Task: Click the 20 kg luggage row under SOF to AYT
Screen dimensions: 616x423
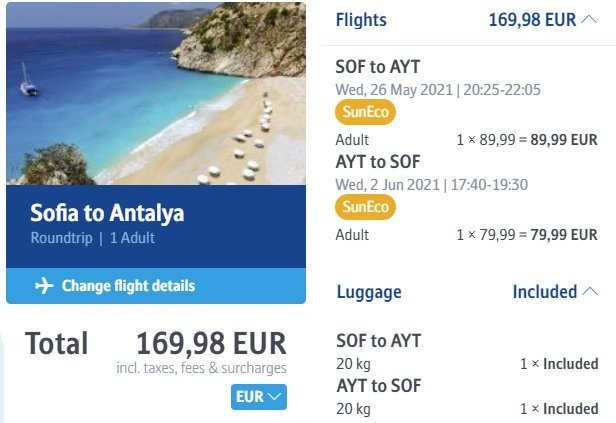Action: click(x=353, y=364)
